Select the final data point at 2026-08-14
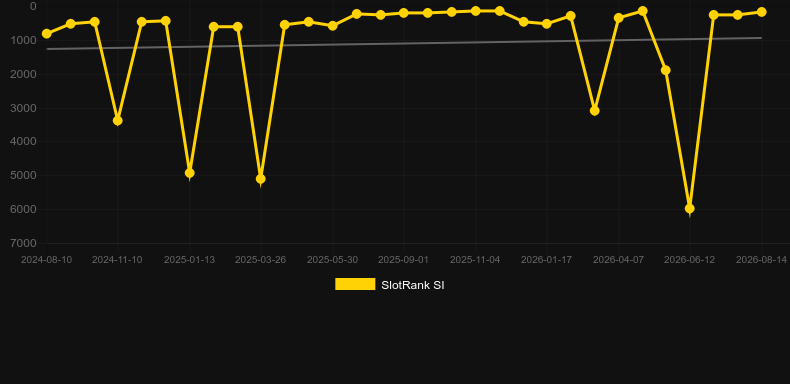The height and width of the screenshot is (384, 790). click(x=761, y=12)
